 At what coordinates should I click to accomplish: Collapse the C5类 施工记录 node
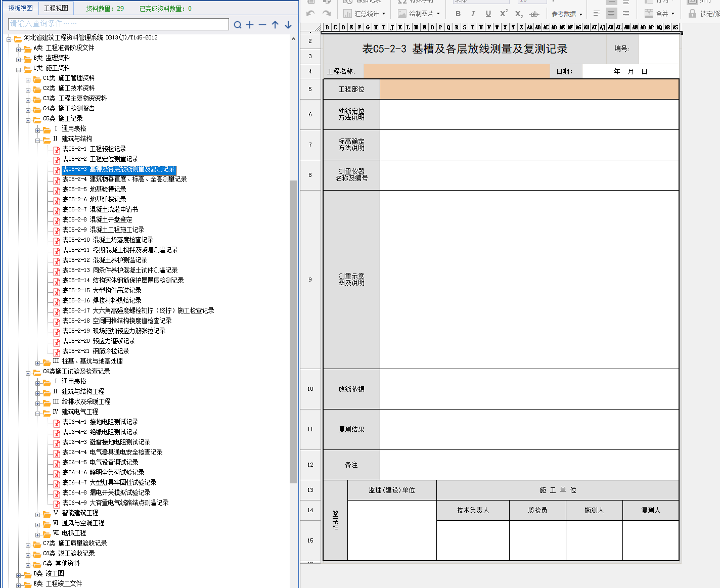tap(28, 120)
